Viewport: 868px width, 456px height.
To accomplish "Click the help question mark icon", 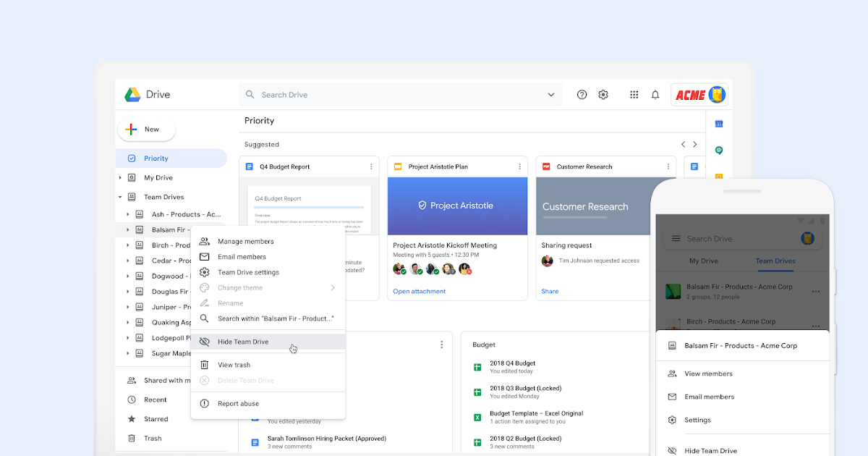I will click(x=582, y=94).
